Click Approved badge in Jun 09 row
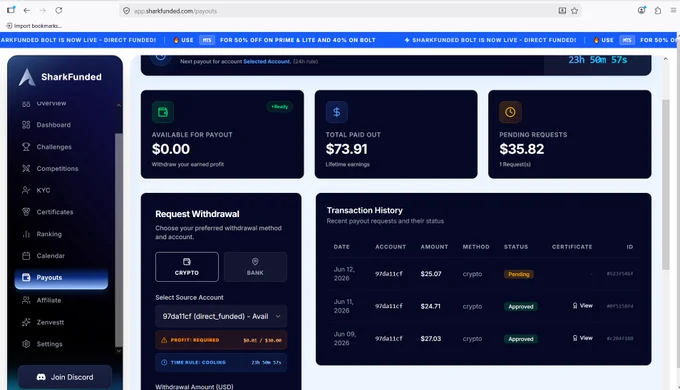 click(x=520, y=339)
